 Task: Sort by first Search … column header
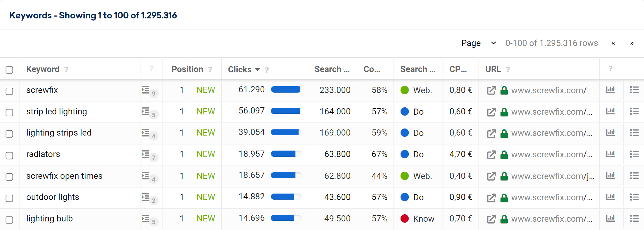coord(332,69)
